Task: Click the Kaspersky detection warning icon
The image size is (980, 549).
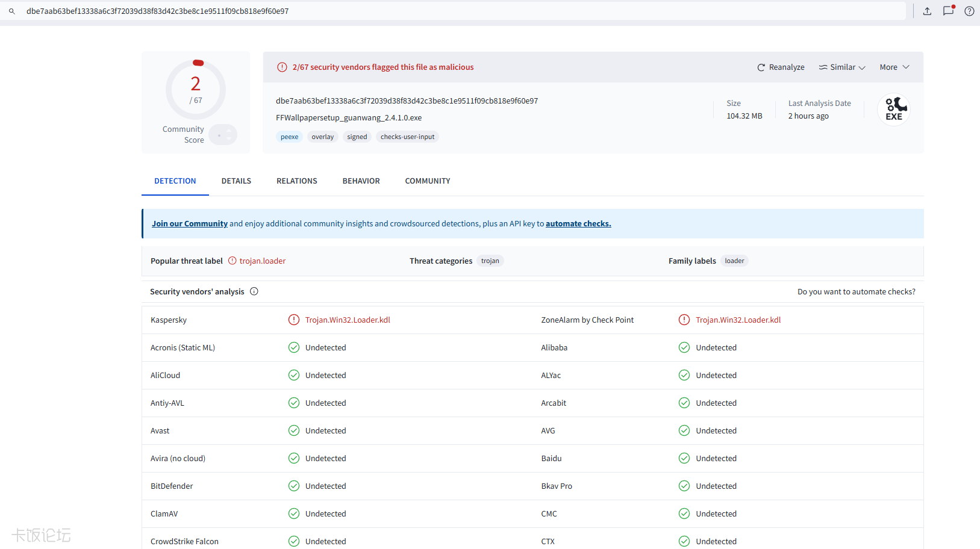Action: coord(294,320)
